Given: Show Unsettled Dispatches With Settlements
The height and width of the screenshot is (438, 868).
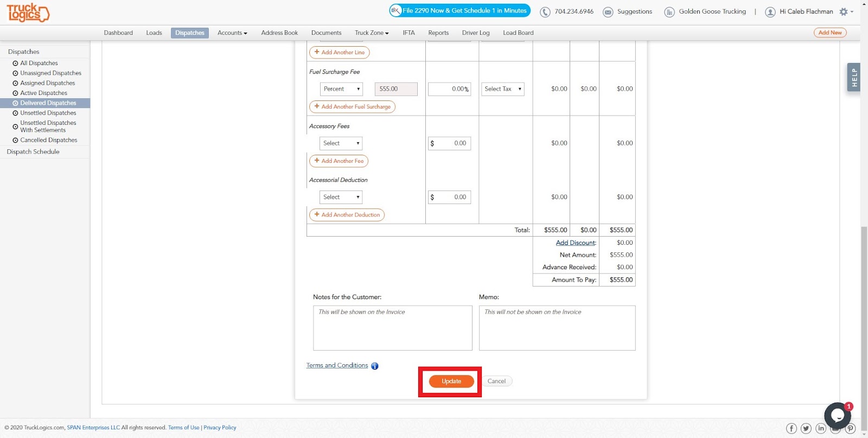Looking at the screenshot, I should pos(48,126).
